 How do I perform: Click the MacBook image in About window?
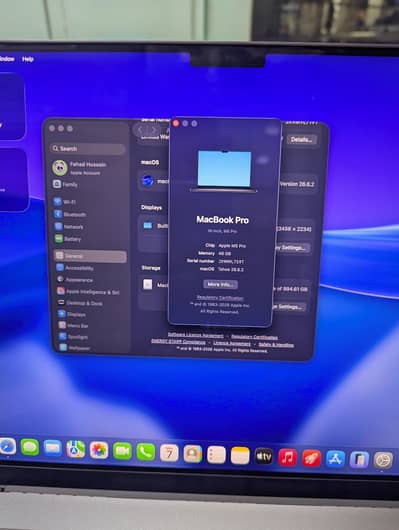coord(224,171)
